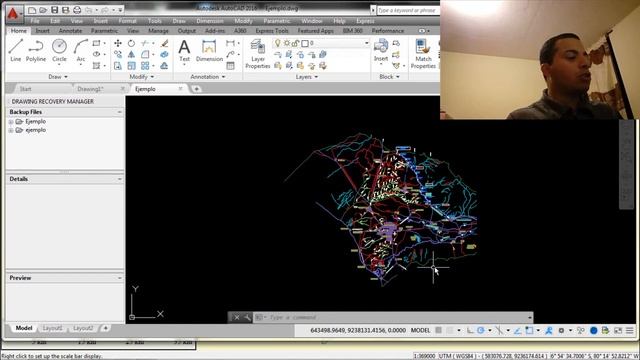This screenshot has height=360, width=640.
Task: Open the Format menu
Action: [x=127, y=21]
